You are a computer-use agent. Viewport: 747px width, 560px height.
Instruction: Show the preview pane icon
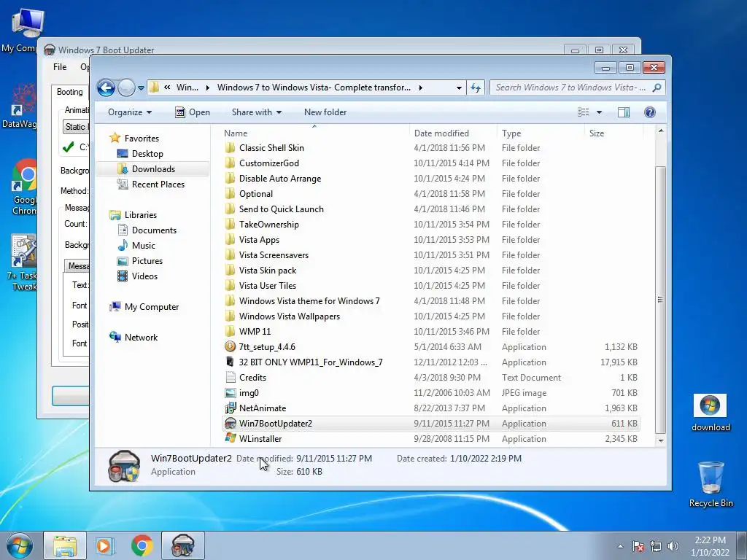[x=623, y=112]
